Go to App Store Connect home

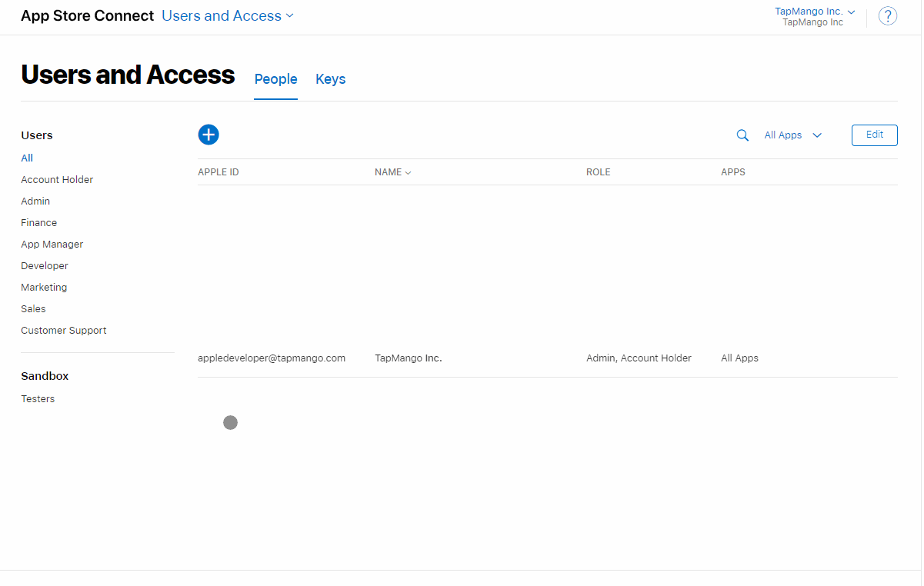(x=87, y=16)
